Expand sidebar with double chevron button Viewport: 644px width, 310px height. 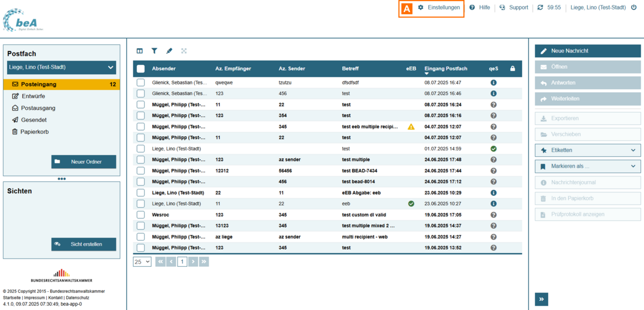[542, 299]
